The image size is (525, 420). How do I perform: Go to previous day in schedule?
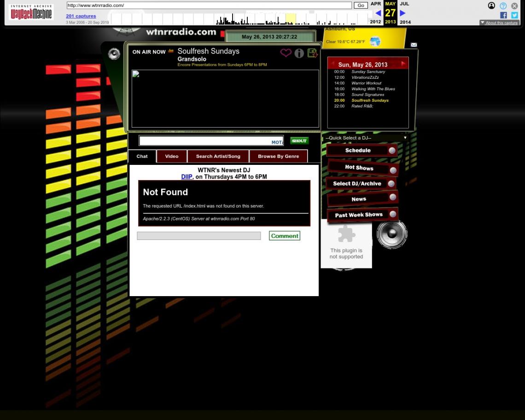(x=332, y=63)
